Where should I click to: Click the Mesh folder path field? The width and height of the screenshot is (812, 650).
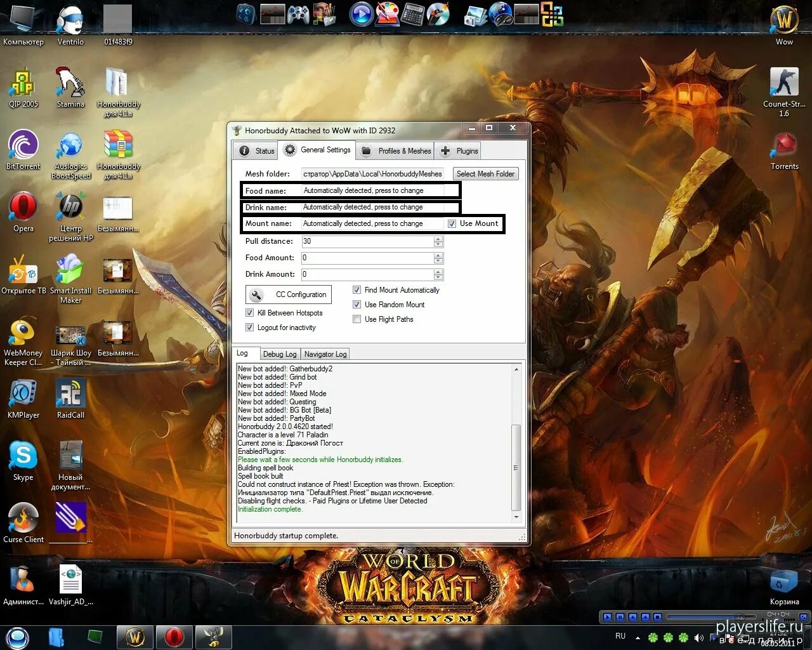[373, 174]
